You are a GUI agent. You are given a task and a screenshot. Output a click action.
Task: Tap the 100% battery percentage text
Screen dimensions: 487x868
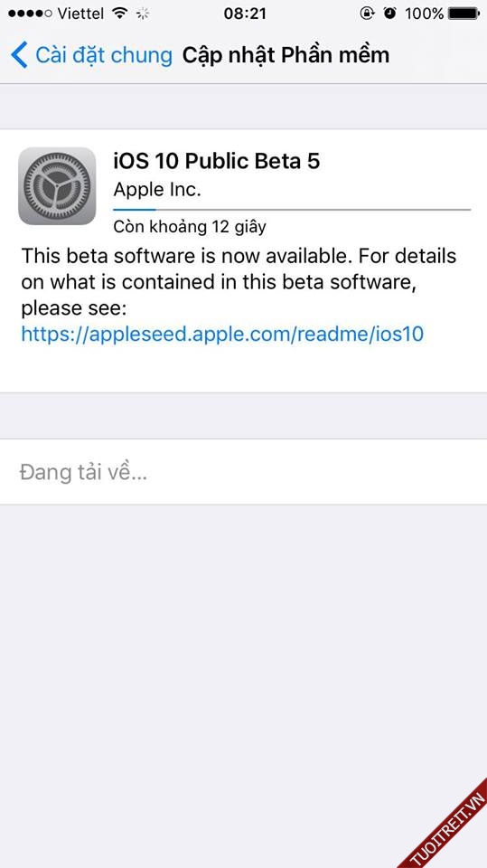(x=424, y=14)
